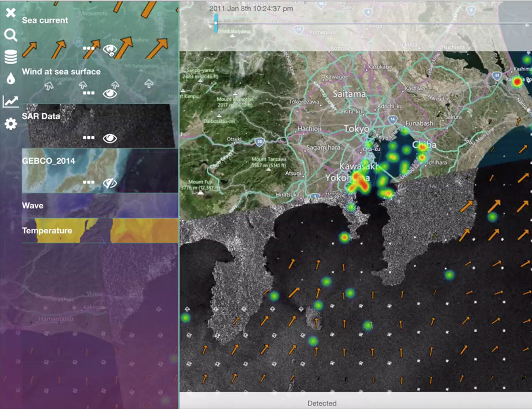Screen dimensions: 532x409
Task: Toggle Wind at sea surface visibility
Action: pyautogui.click(x=110, y=94)
